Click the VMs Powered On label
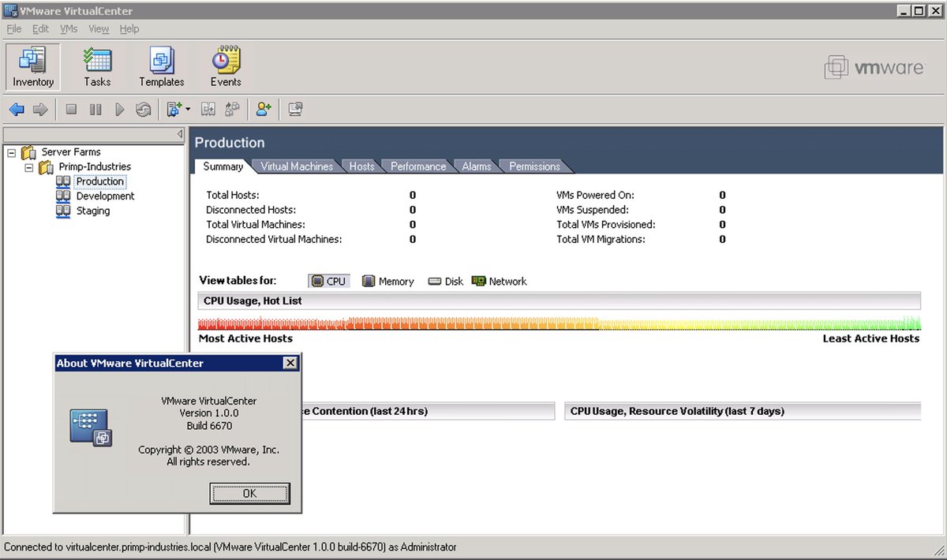The width and height of the screenshot is (947, 560). 595,195
